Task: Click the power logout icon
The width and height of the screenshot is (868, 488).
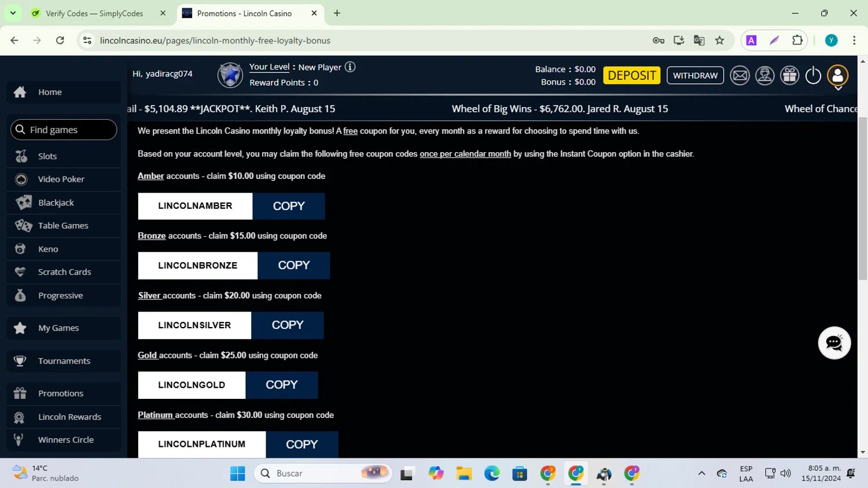Action: click(x=813, y=75)
